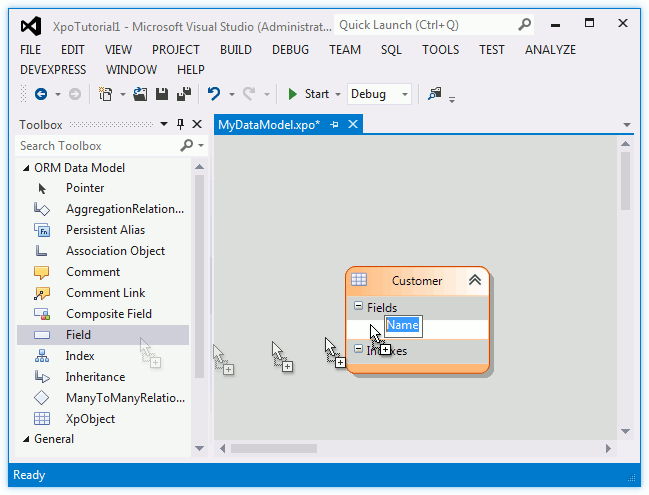
Task: Collapse the ORM Data Model group
Action: 26,168
